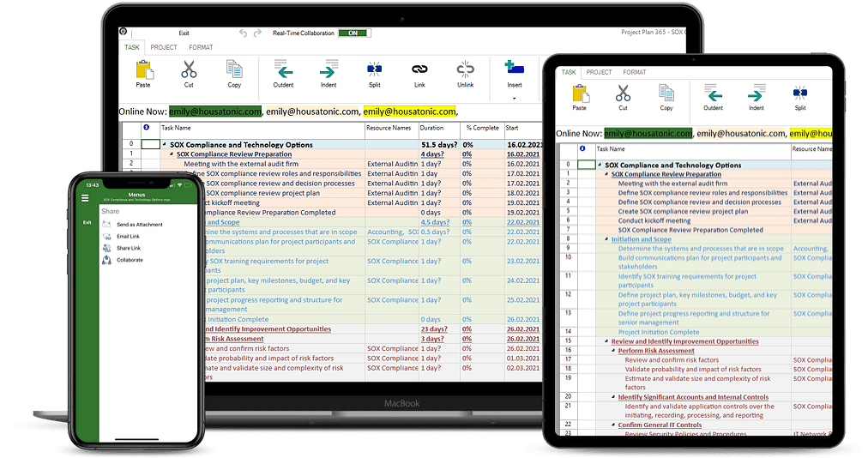
Task: Click 'Meeting with the external audit firm' on MacBook
Action: click(241, 164)
